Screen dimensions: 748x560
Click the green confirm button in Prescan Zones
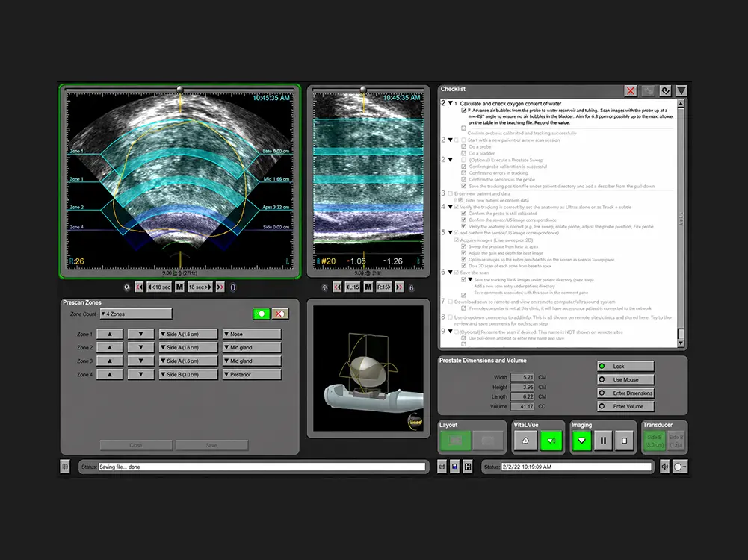tap(261, 314)
